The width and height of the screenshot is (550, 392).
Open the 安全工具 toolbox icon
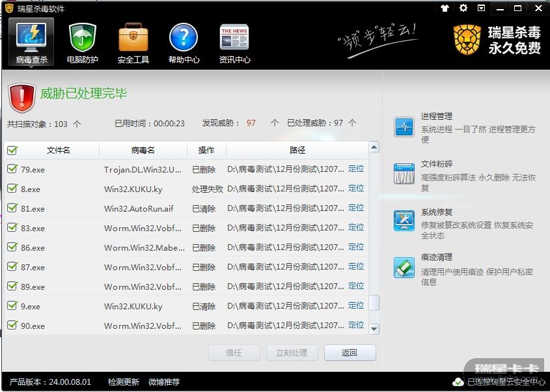(x=133, y=37)
